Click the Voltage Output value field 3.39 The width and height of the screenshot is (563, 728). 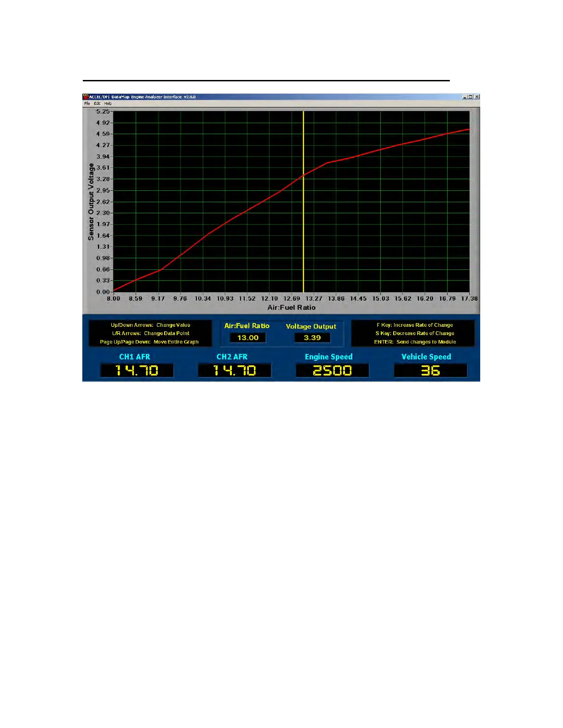tap(312, 338)
